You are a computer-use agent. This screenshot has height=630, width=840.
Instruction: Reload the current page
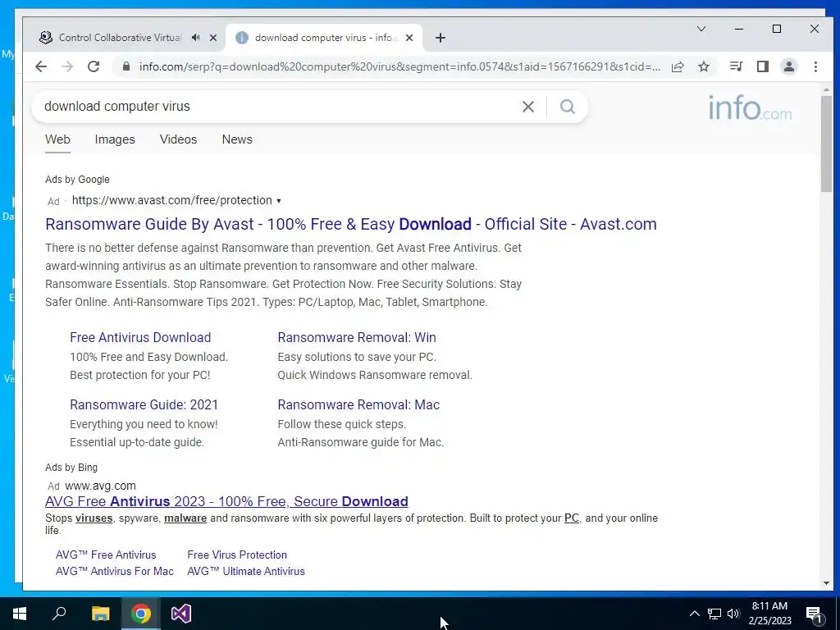[94, 66]
